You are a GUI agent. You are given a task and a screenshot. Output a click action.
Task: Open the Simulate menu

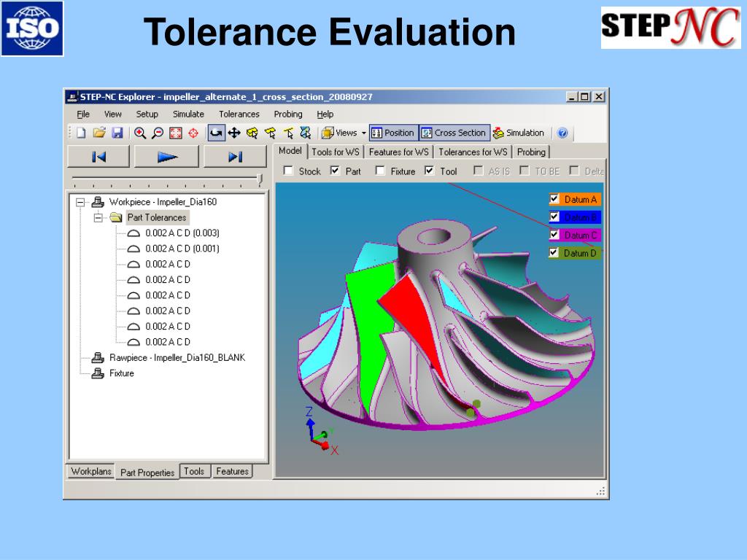tap(188, 114)
